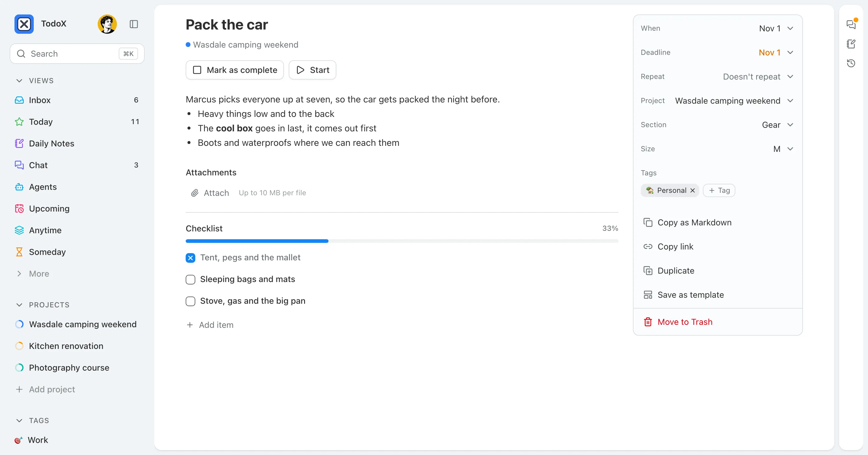Click Attach to add a file
The height and width of the screenshot is (455, 868).
tap(209, 193)
